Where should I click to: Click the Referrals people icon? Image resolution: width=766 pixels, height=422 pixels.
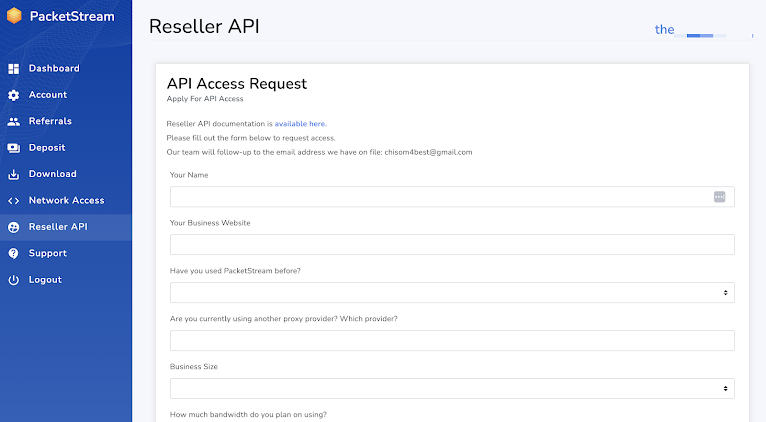click(14, 122)
